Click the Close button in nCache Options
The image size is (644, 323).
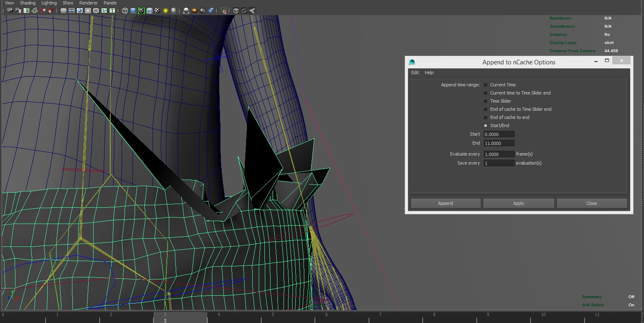click(x=592, y=203)
